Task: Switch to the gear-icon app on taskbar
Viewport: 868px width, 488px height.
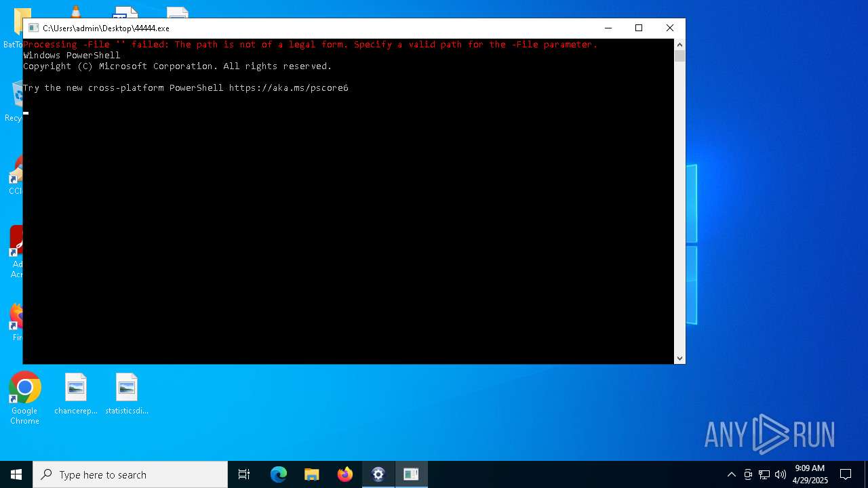Action: click(x=378, y=474)
